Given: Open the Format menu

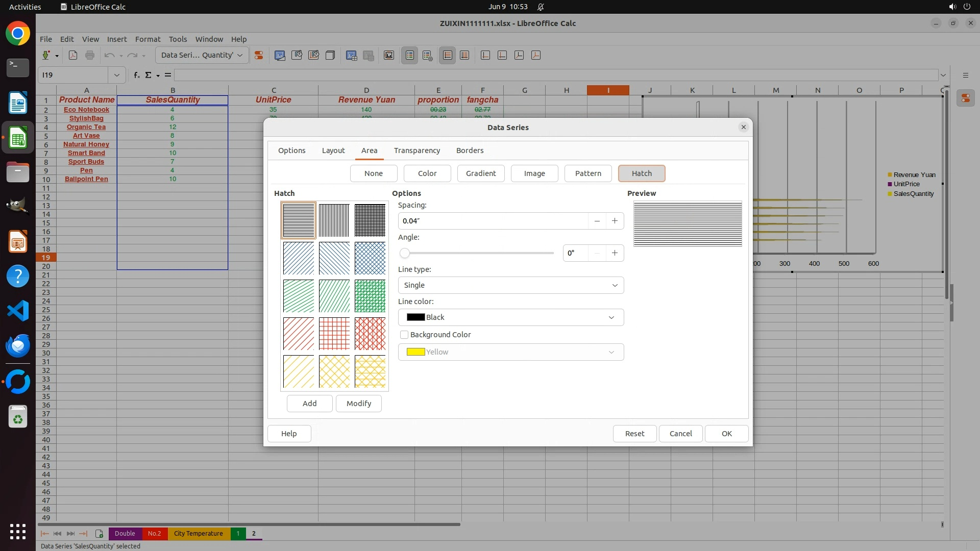Looking at the screenshot, I should pos(148,39).
